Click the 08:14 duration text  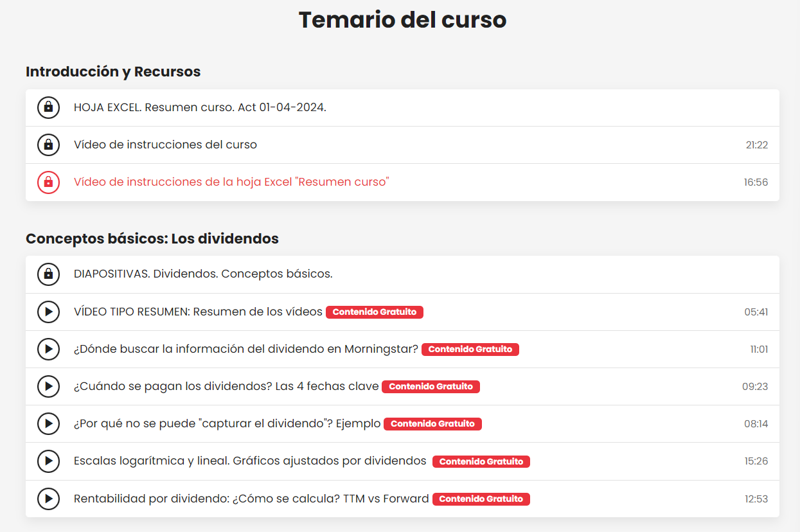(756, 424)
